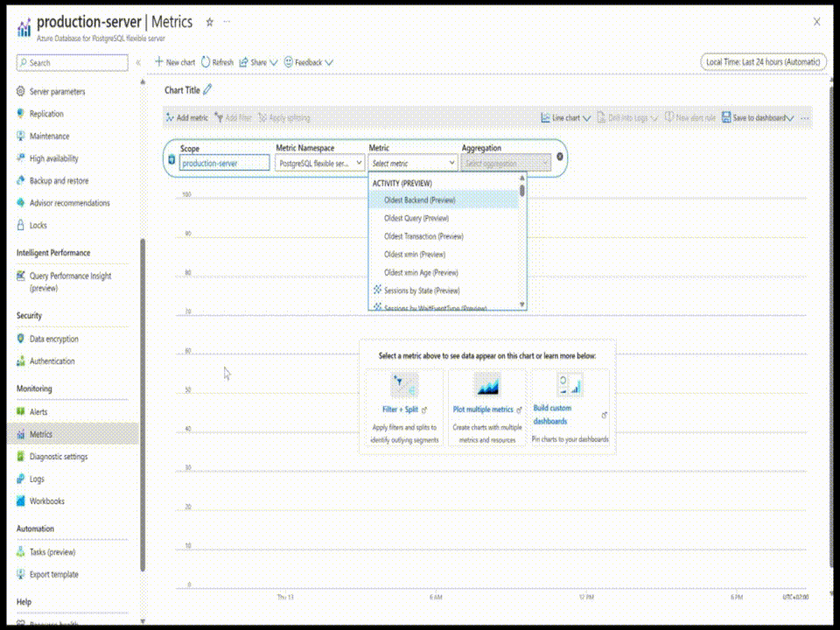Open Export template
This screenshot has width=840, height=630.
[x=53, y=574]
